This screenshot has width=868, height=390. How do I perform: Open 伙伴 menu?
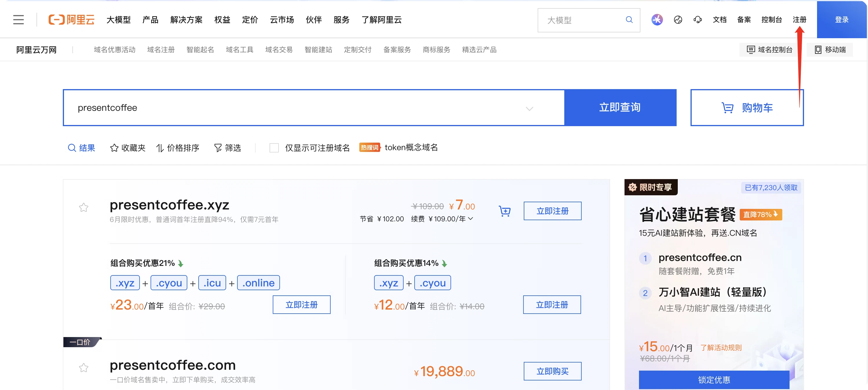[x=314, y=20]
